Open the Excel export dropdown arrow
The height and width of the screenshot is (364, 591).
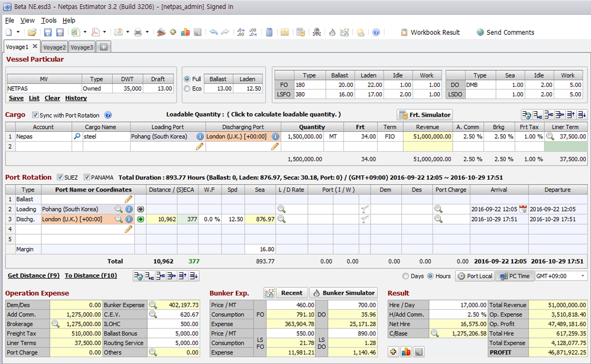[85, 32]
